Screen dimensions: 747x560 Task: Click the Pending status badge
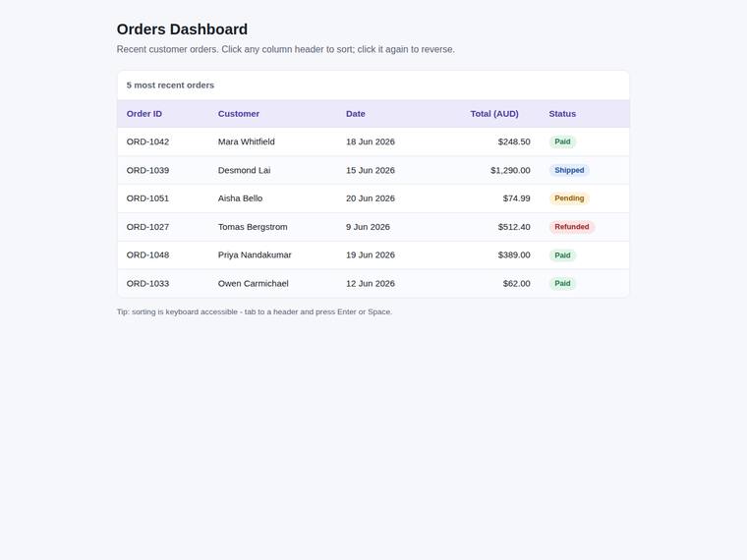[569, 198]
